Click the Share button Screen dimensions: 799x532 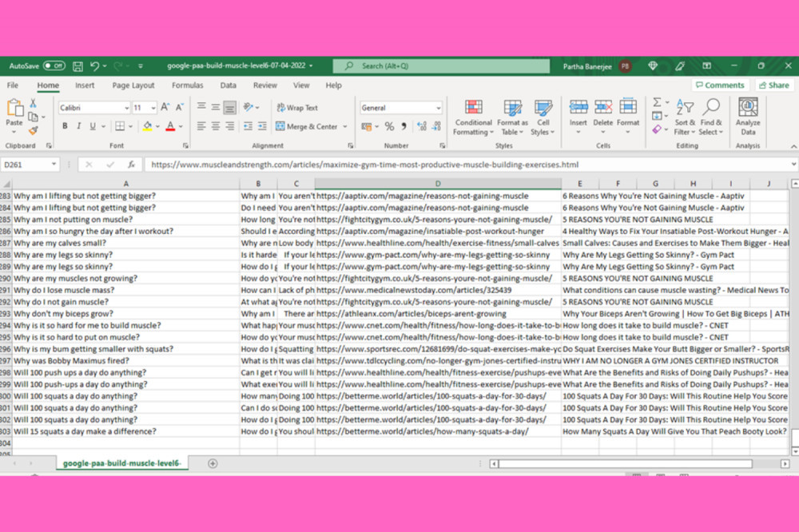pos(774,85)
